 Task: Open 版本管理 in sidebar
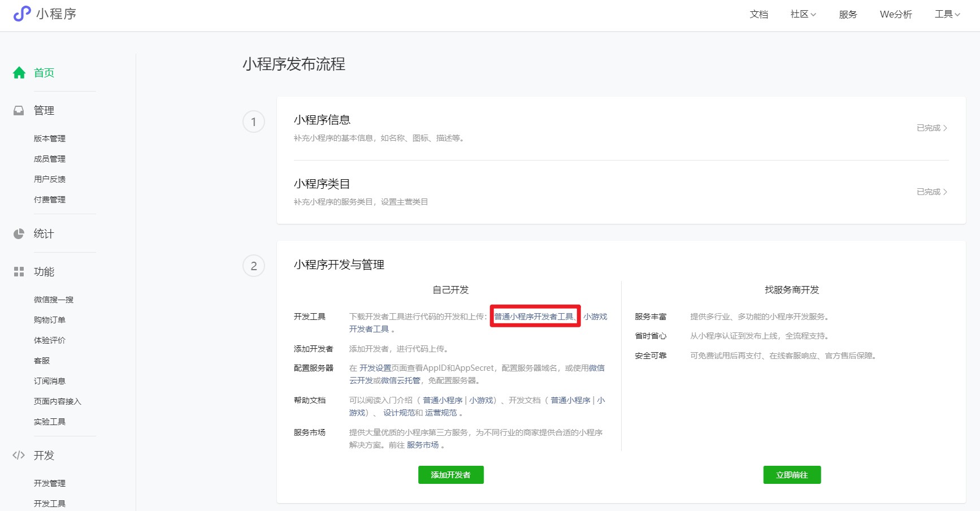pyautogui.click(x=50, y=138)
